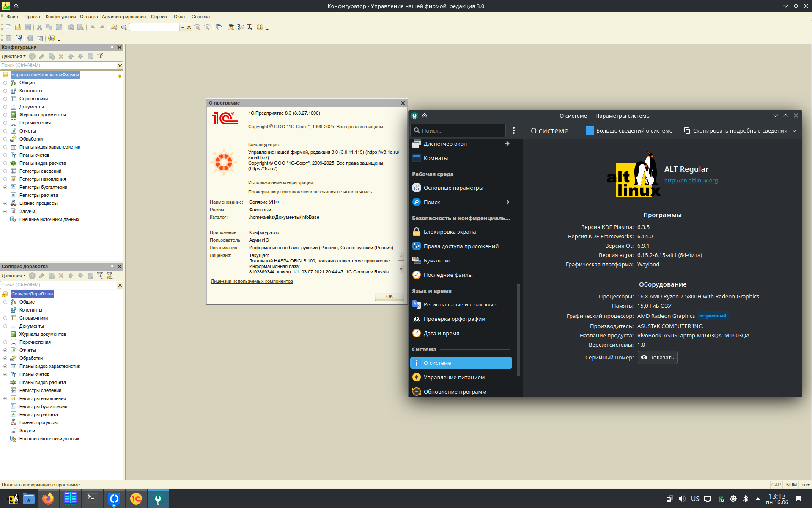This screenshot has width=812, height=508.
Task: Open the Отладка menu
Action: point(89,17)
